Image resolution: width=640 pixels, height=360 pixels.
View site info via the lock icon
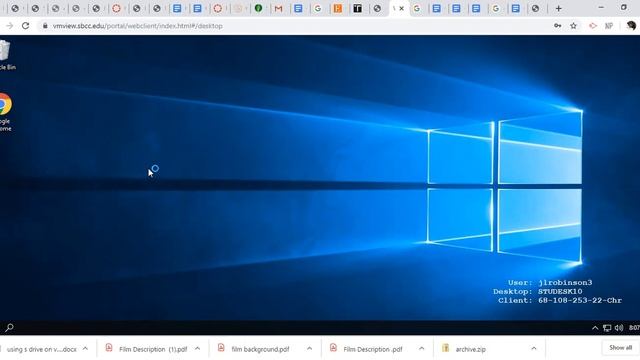coord(45,26)
